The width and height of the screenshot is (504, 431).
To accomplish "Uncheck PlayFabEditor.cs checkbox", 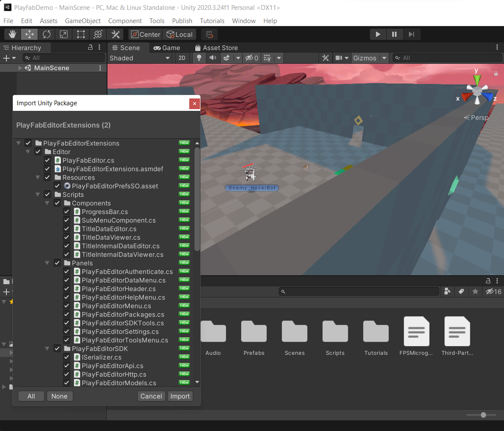I will [48, 160].
